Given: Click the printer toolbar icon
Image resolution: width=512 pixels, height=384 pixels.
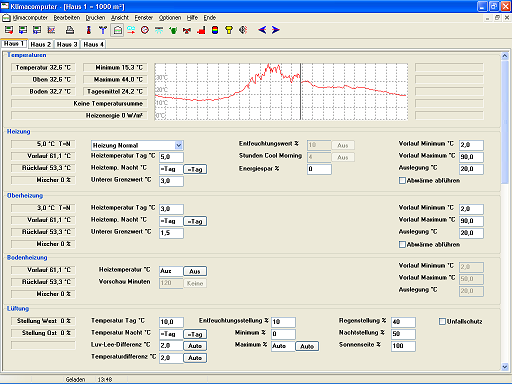Looking at the screenshot, I should [x=70, y=30].
